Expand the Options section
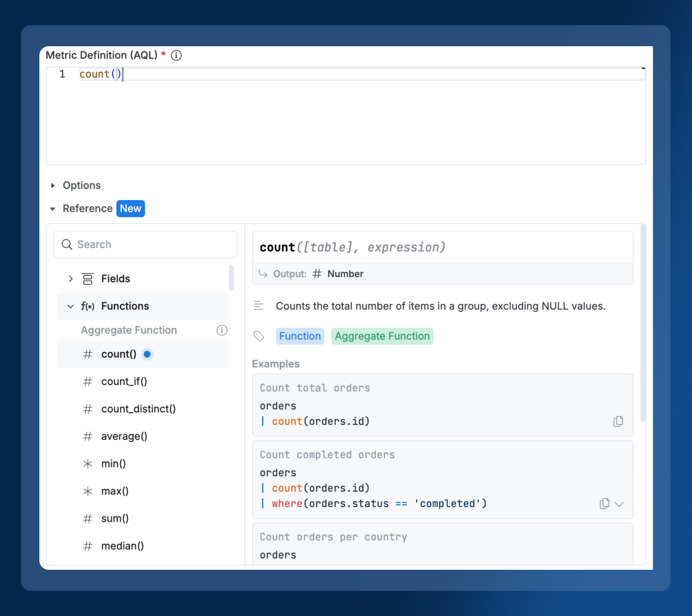692x616 pixels. click(x=53, y=185)
